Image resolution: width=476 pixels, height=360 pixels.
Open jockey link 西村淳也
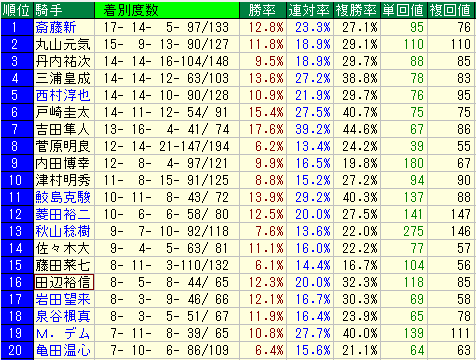point(63,95)
